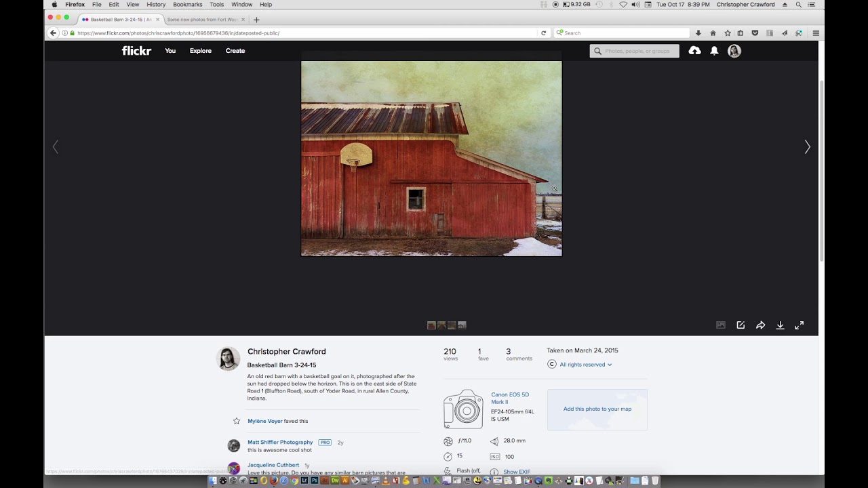The image size is (868, 488).
Task: Open Christopher Crawford's profile name
Action: pyautogui.click(x=287, y=352)
